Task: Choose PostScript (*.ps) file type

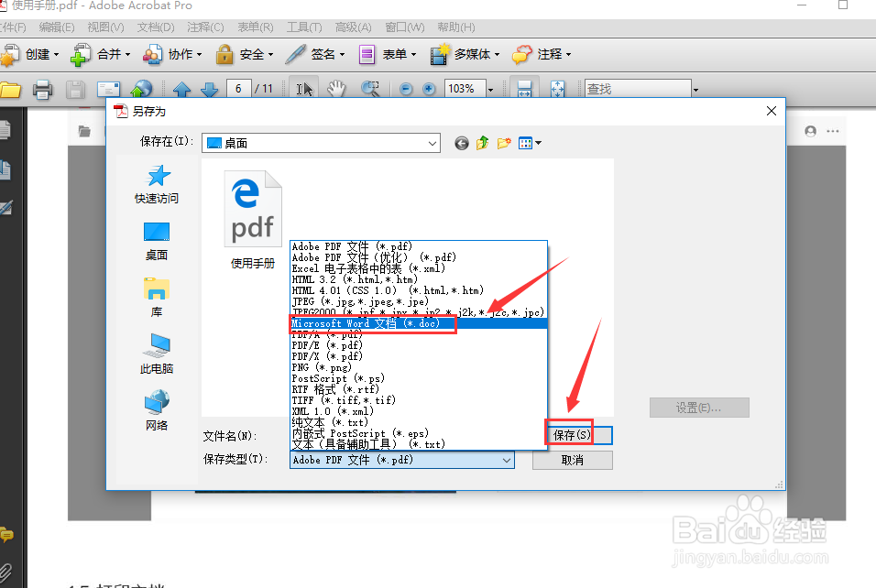Action: click(419, 378)
